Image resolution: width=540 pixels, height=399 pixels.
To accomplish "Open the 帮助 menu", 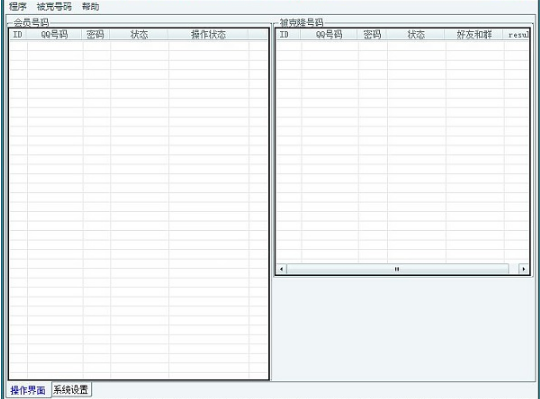I will coord(91,6).
